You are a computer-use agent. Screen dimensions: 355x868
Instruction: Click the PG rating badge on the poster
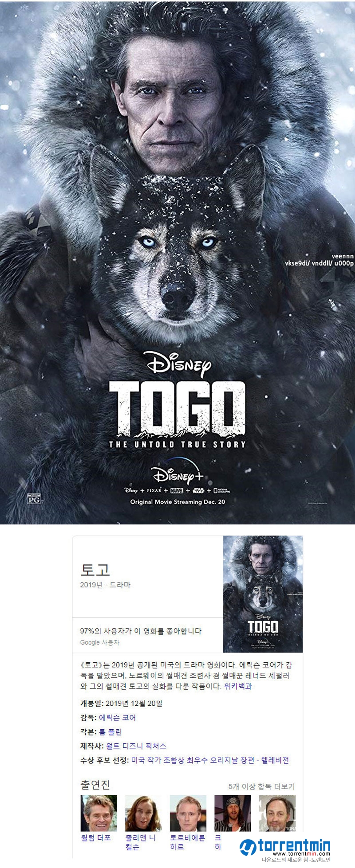coord(34,499)
